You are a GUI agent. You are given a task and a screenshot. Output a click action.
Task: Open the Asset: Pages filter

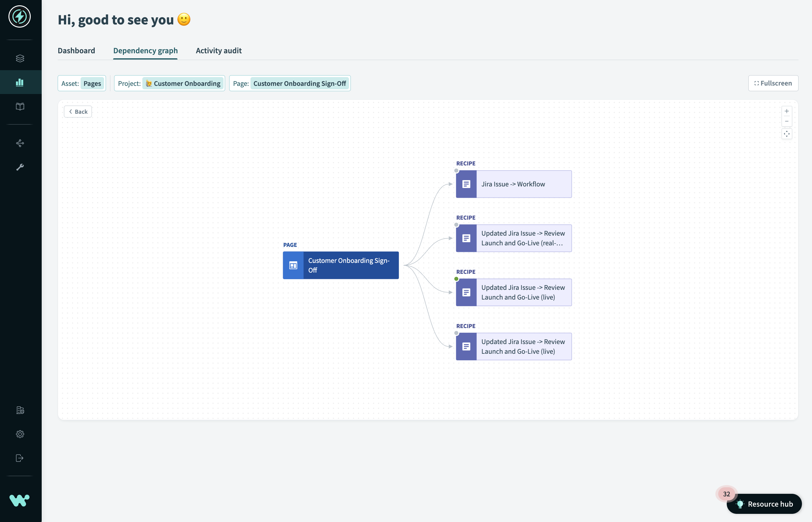[x=82, y=83]
